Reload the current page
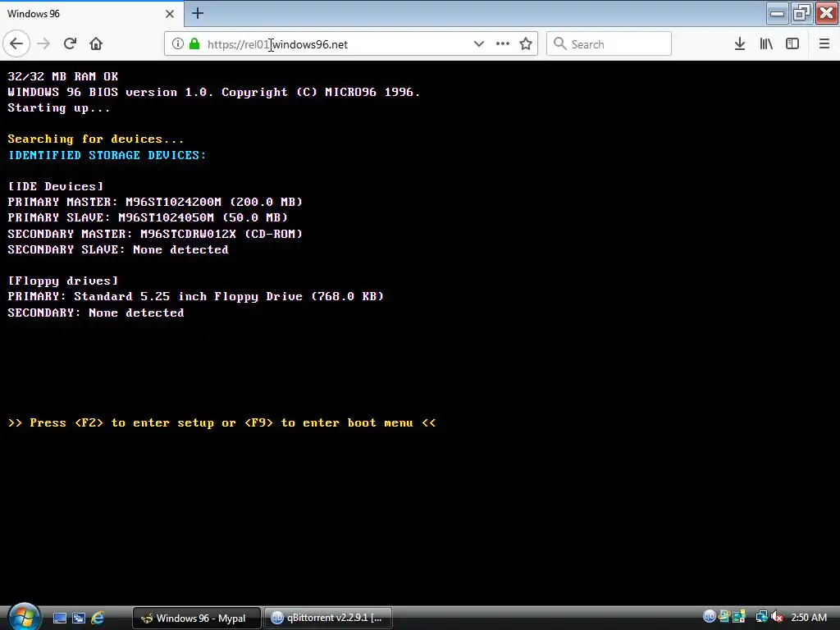 pos(71,44)
